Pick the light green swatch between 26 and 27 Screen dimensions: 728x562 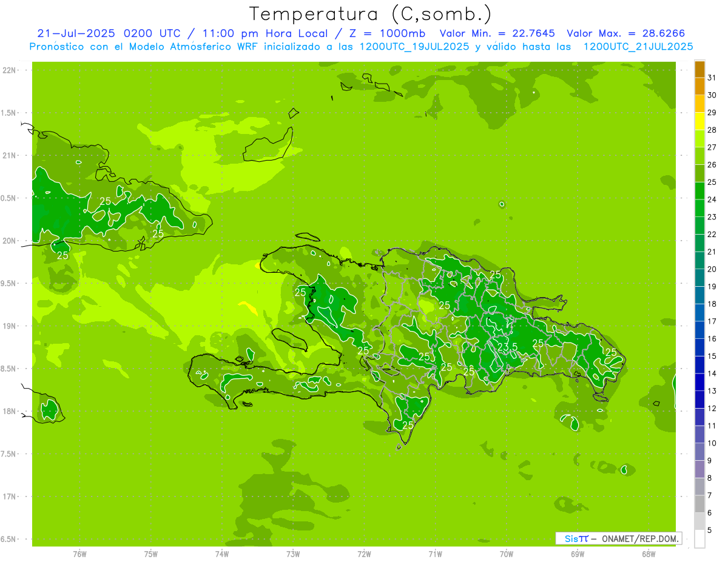[699, 156]
